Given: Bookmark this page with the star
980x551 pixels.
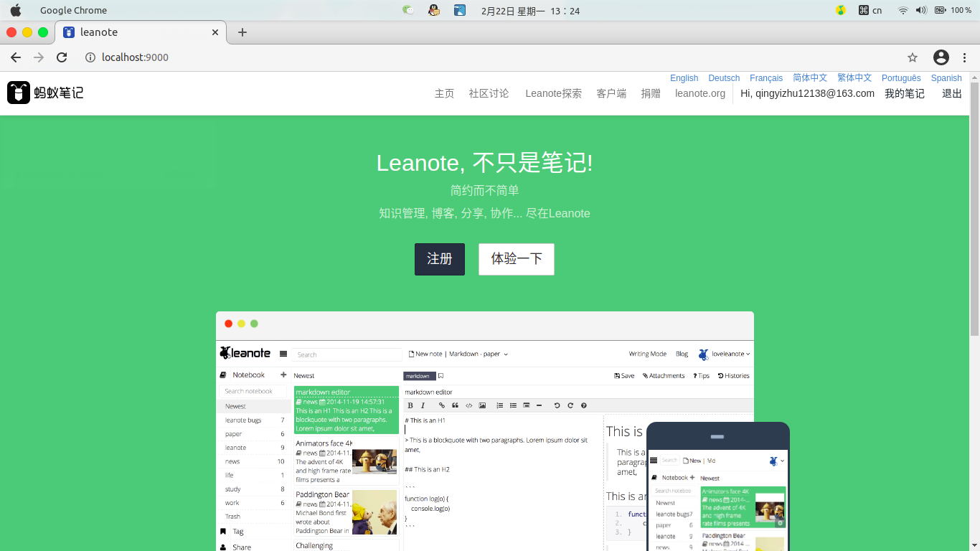Looking at the screenshot, I should click(x=913, y=57).
